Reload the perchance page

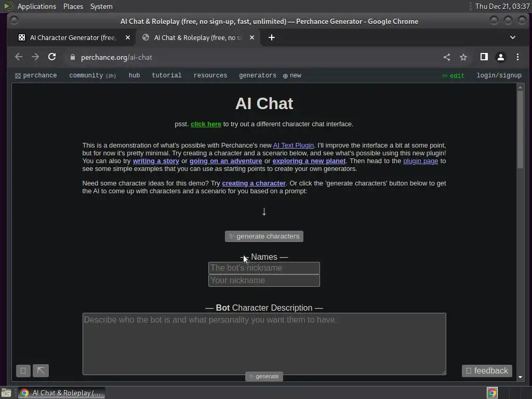[52, 57]
